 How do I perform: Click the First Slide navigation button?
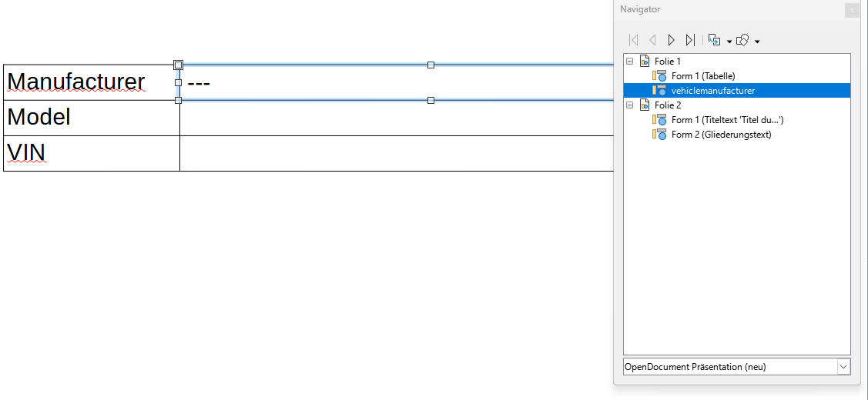tap(634, 40)
